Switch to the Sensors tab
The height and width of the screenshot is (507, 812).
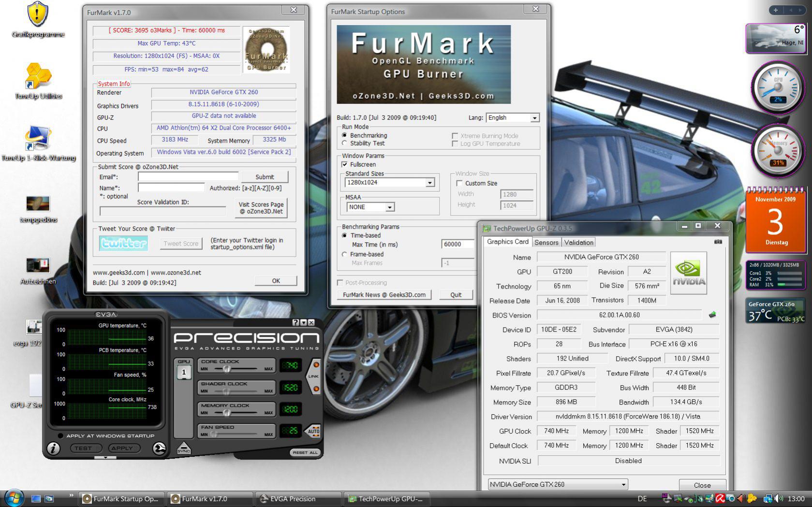click(546, 243)
